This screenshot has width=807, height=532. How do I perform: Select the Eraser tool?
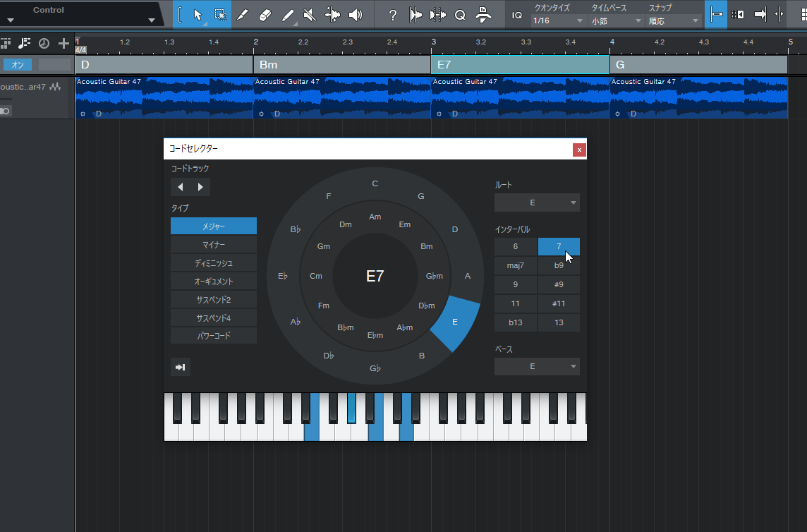tap(265, 15)
